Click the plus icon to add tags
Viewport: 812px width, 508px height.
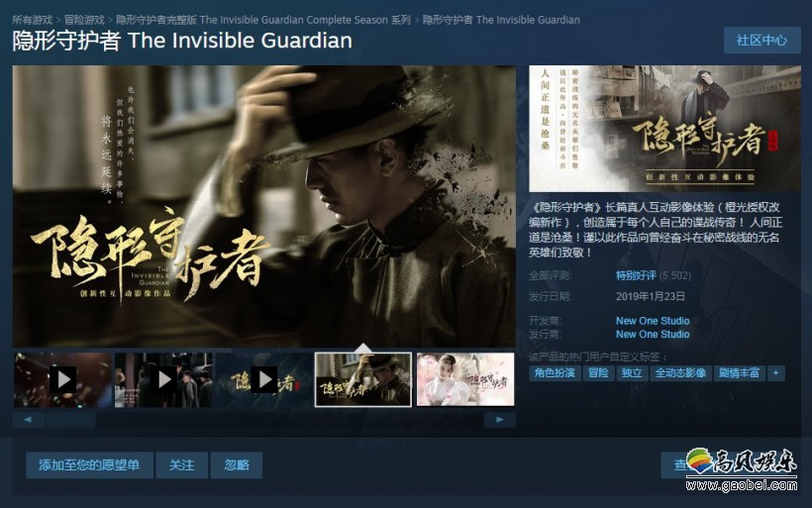pyautogui.click(x=775, y=373)
